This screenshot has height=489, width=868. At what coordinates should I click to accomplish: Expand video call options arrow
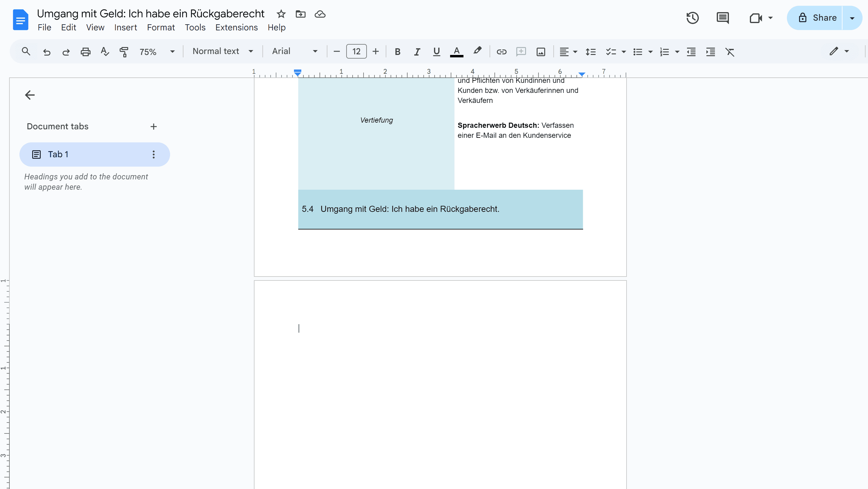[770, 18]
